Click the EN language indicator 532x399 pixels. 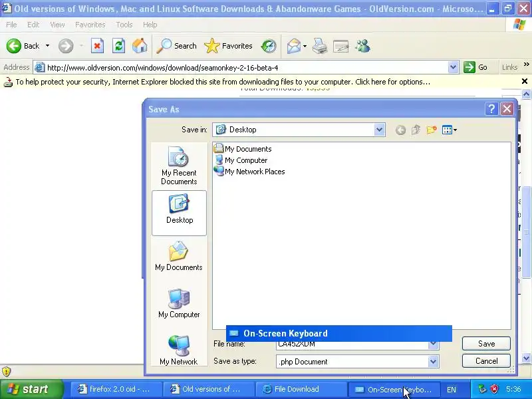[x=452, y=390]
